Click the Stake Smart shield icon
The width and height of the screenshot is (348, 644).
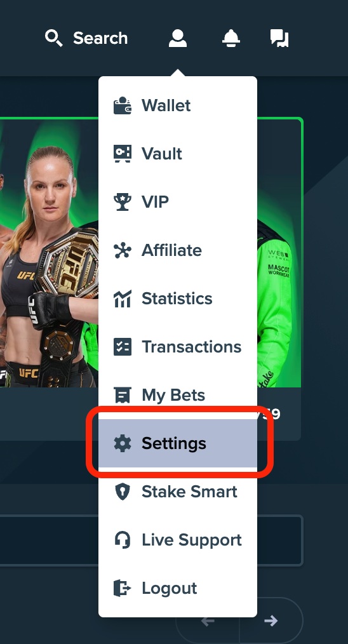123,492
